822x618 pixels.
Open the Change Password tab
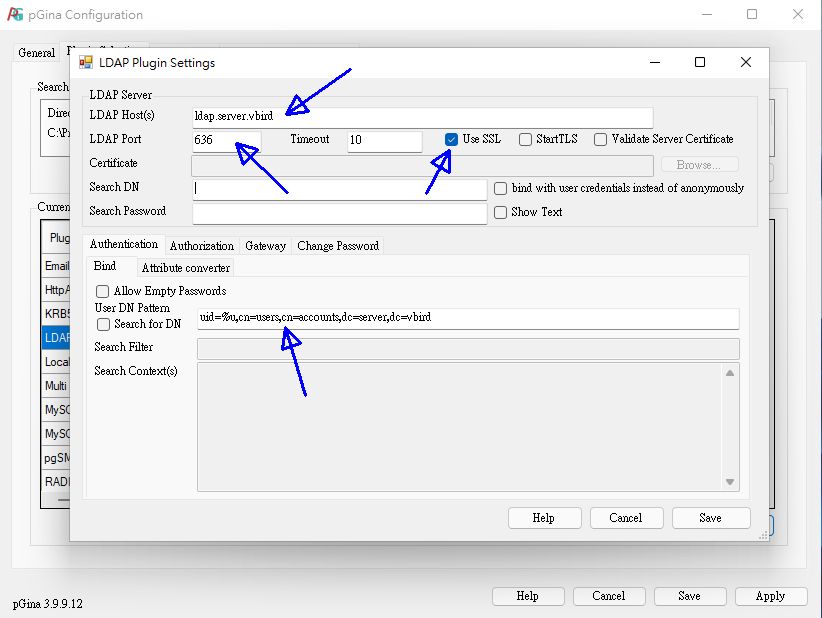click(x=338, y=246)
